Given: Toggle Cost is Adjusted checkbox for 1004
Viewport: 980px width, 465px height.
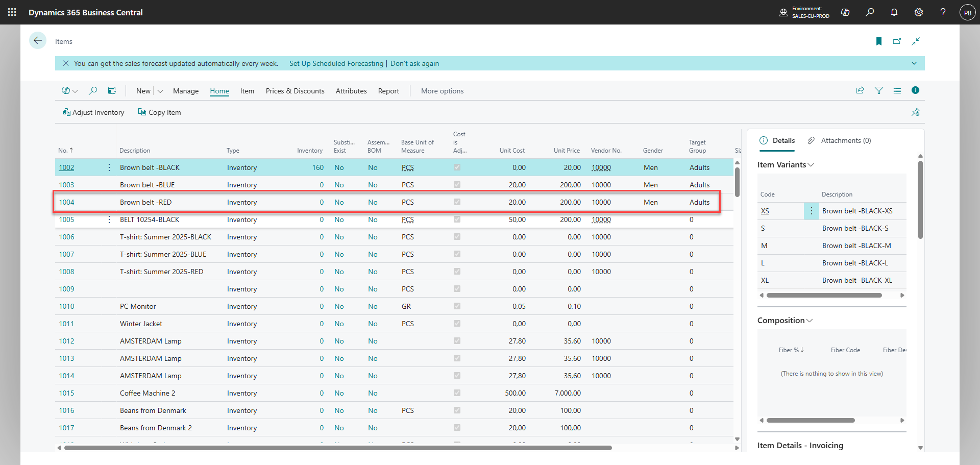Looking at the screenshot, I should point(457,202).
